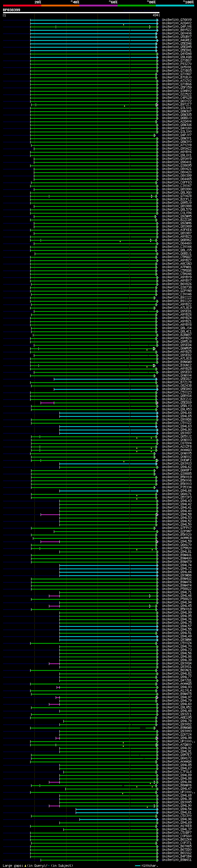197x868 pixels.
Task: Click the purple ~60% identity legend segment
Action: tap(99, 6)
